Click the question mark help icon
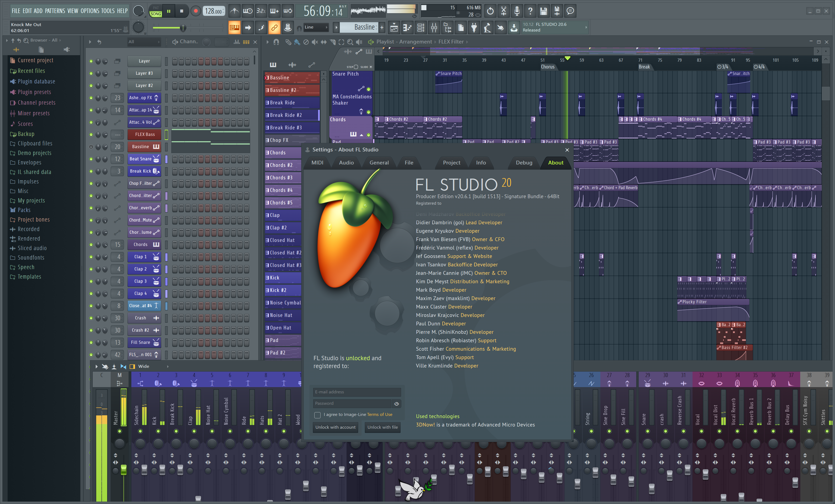835x504 pixels. pyautogui.click(x=530, y=11)
